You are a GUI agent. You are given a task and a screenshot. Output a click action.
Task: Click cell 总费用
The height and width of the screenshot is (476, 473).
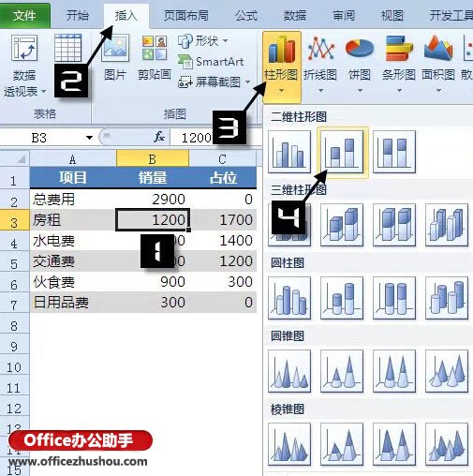click(x=73, y=200)
